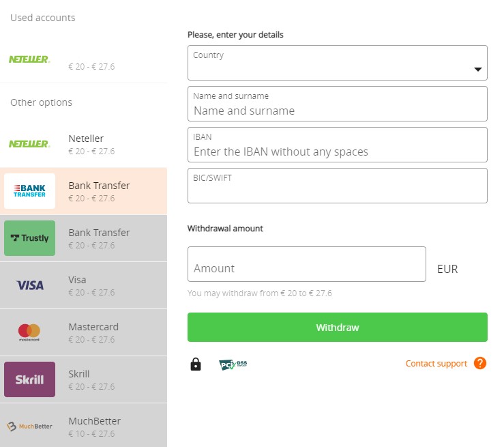504x447 pixels.
Task: Click the PCI DSS compliance badge
Action: coord(233,364)
